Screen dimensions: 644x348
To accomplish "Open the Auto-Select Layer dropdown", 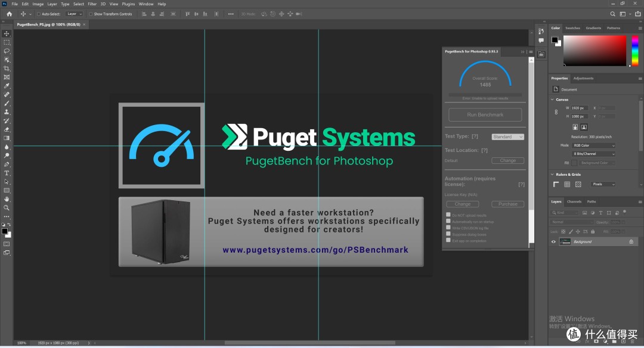I will (x=75, y=14).
